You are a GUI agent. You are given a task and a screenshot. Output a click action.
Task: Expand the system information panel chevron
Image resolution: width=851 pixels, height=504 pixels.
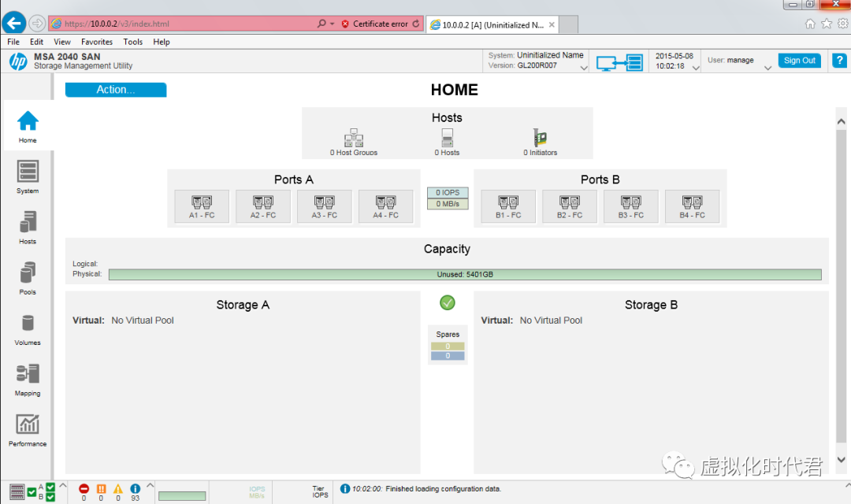[x=584, y=68]
